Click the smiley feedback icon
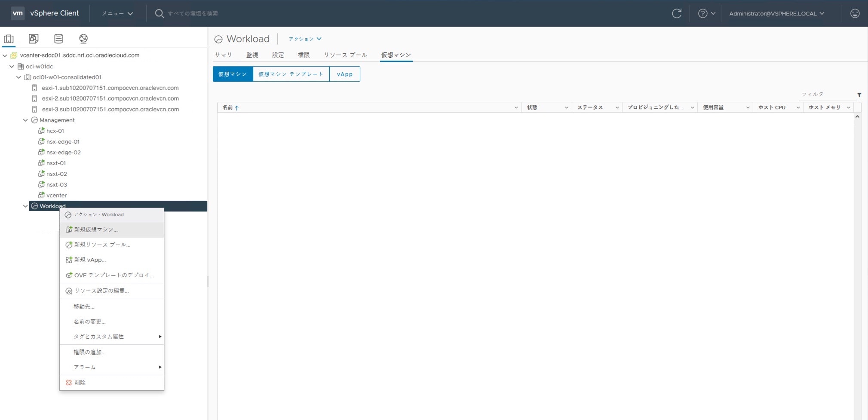Image resolution: width=868 pixels, height=420 pixels. coord(855,13)
